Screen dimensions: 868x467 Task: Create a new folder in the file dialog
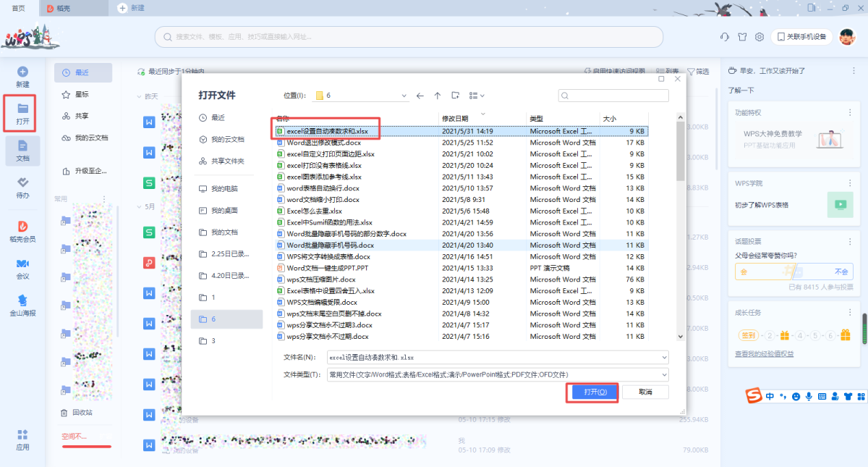(456, 96)
